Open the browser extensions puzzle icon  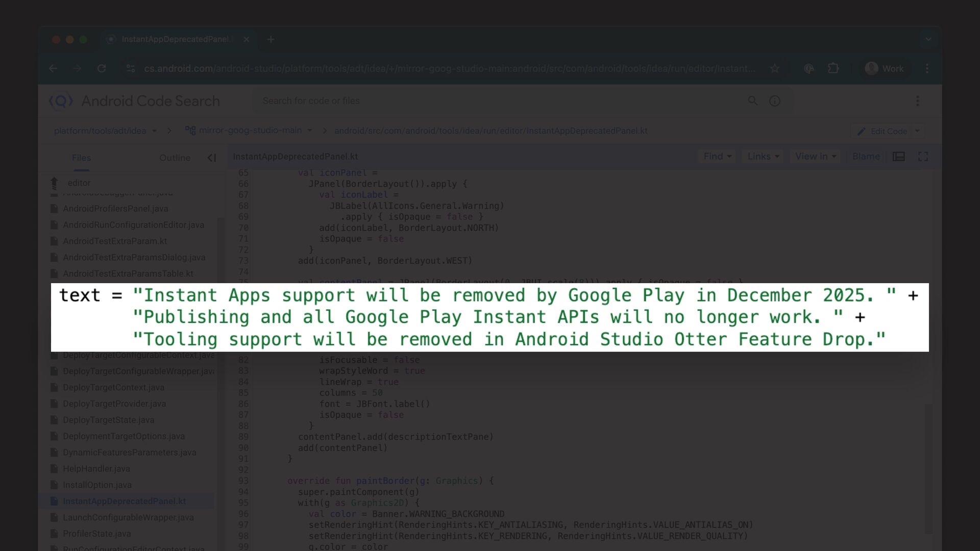(833, 68)
